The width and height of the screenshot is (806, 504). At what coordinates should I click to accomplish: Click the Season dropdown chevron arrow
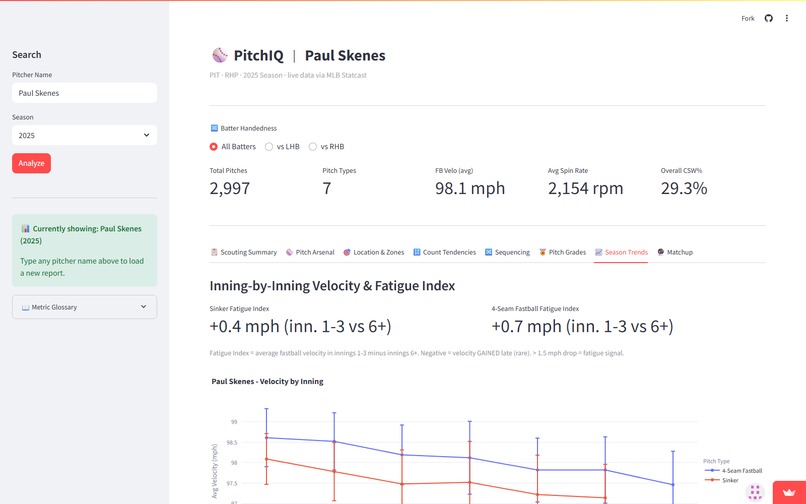[x=146, y=135]
